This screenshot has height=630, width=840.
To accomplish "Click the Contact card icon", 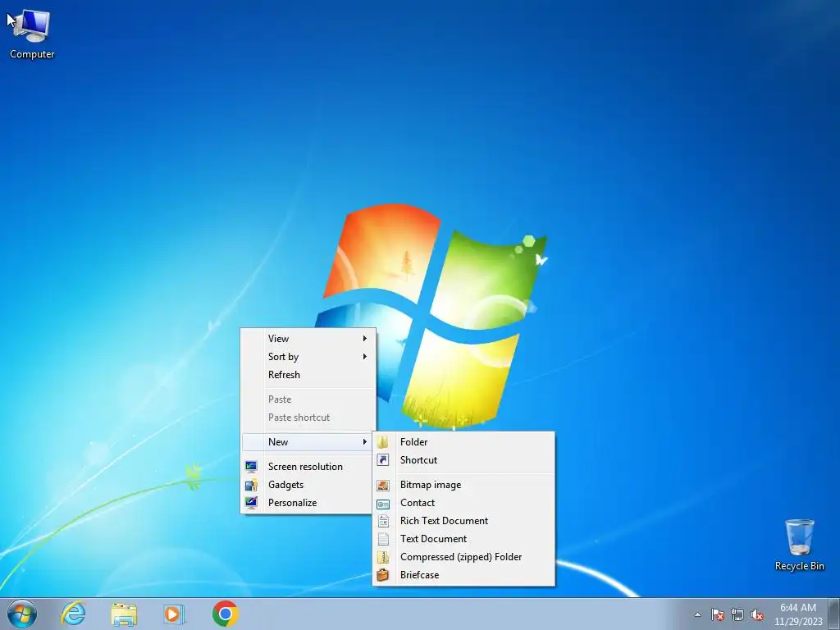I will (383, 504).
